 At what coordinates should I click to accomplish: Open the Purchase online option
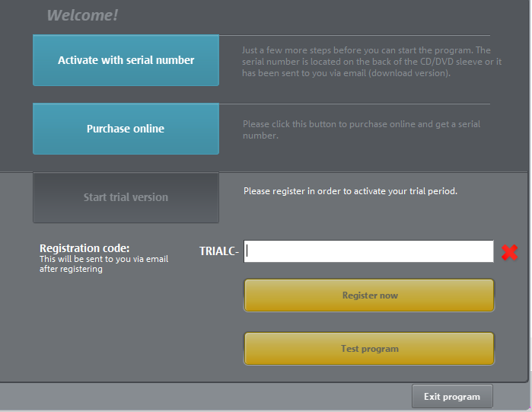pyautogui.click(x=126, y=129)
